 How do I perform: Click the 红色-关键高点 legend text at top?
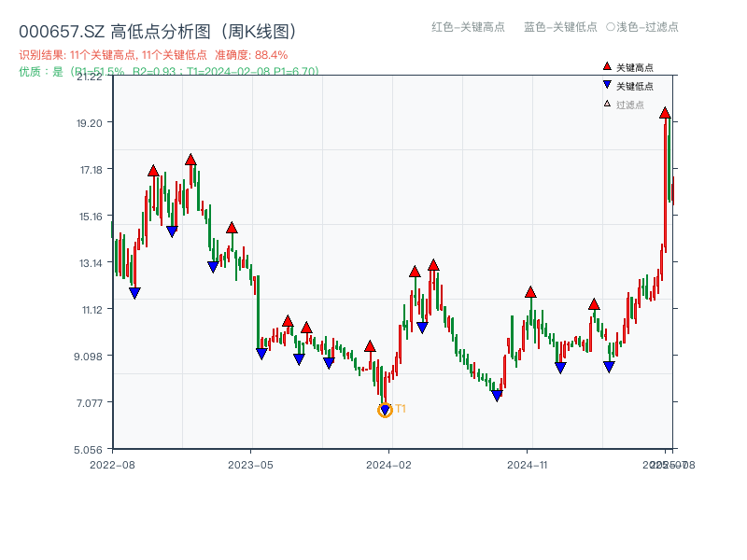pos(468,27)
